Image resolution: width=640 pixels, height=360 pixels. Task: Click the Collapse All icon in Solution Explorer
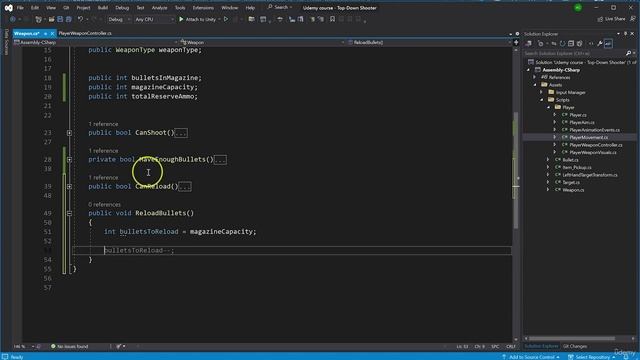[571, 44]
